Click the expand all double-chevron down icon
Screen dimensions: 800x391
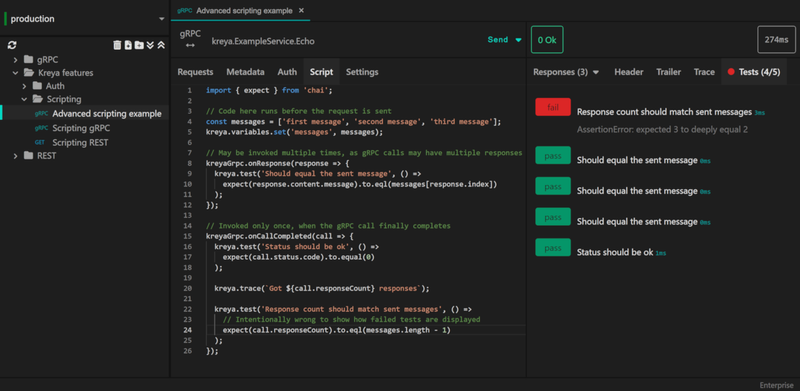[x=150, y=45]
